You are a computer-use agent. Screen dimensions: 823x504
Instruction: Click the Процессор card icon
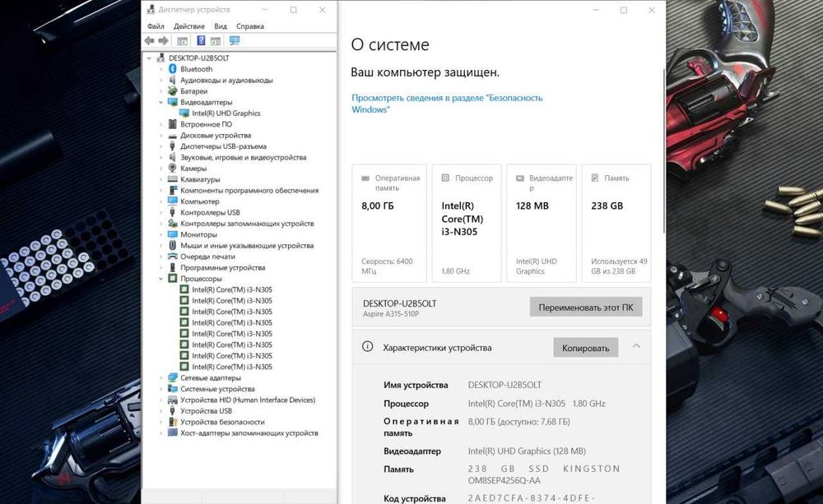coord(445,178)
